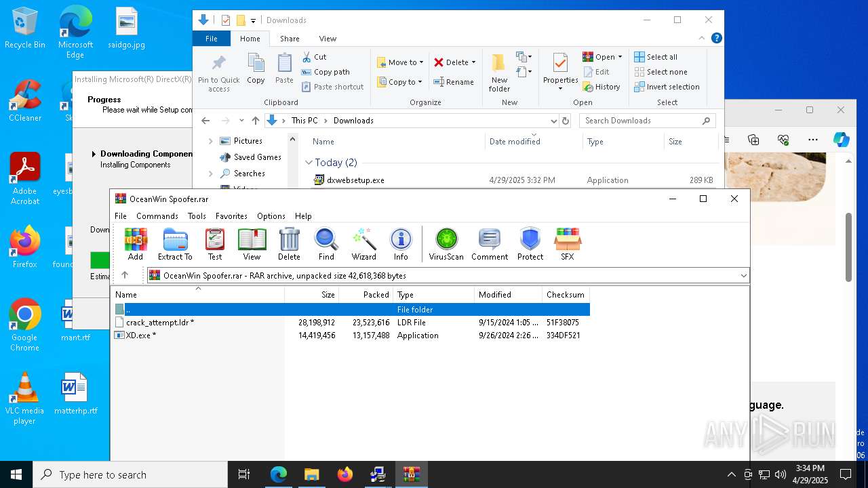
Task: Open File Explorer from taskbar
Action: coord(311,474)
